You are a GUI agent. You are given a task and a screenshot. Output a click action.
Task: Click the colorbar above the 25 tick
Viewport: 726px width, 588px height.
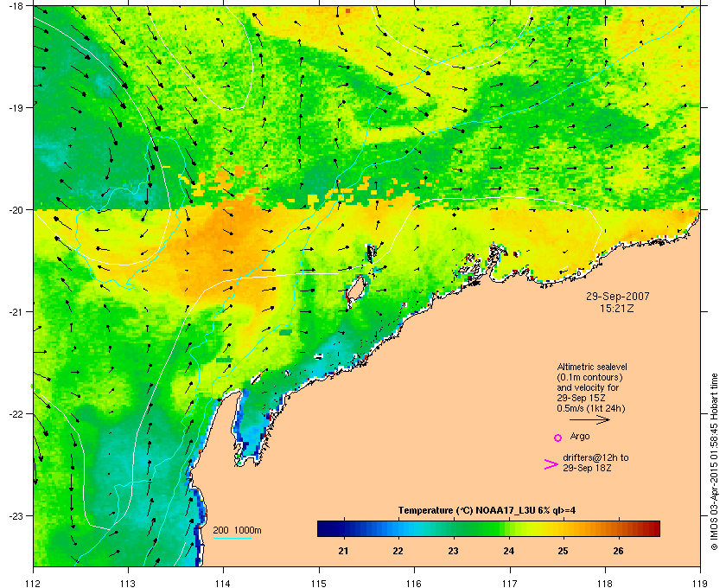pyautogui.click(x=563, y=528)
